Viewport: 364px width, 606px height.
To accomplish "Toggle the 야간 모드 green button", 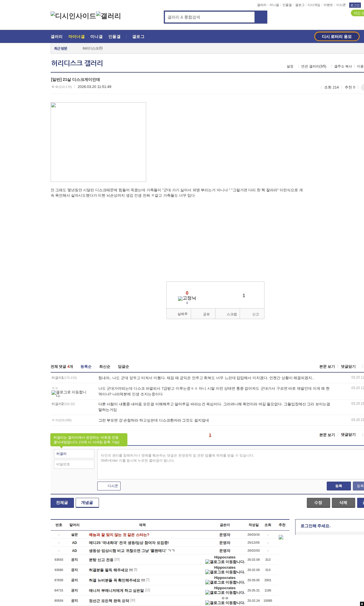I will tap(358, 13).
